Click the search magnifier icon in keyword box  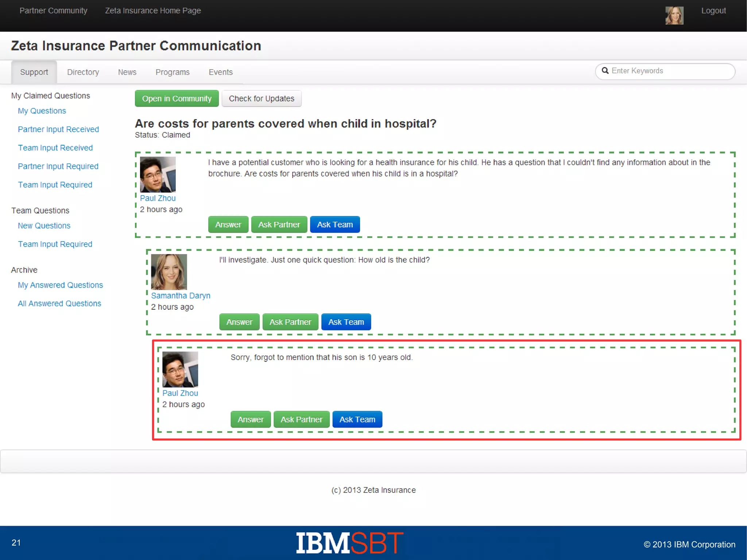pos(605,70)
